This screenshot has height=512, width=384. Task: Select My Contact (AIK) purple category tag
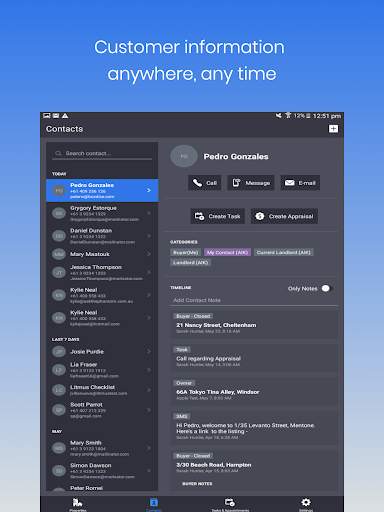pyautogui.click(x=227, y=252)
